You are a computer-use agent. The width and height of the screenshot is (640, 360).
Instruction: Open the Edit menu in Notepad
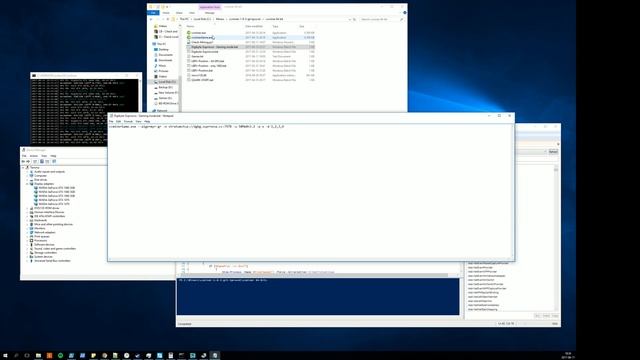point(118,121)
